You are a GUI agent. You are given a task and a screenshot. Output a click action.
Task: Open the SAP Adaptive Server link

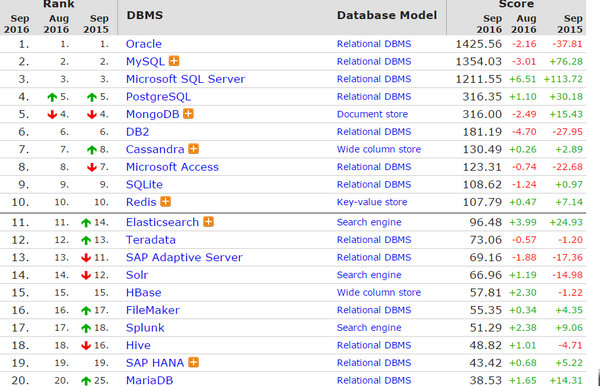(x=184, y=258)
